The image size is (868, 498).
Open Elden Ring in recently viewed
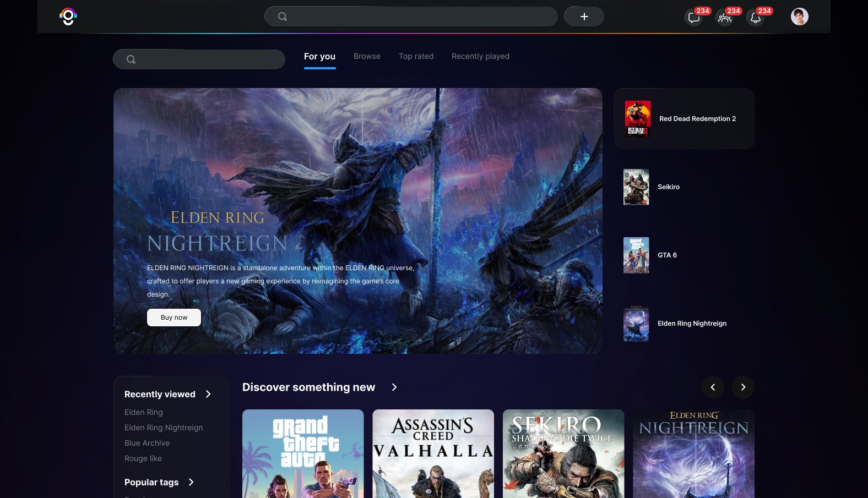point(143,412)
